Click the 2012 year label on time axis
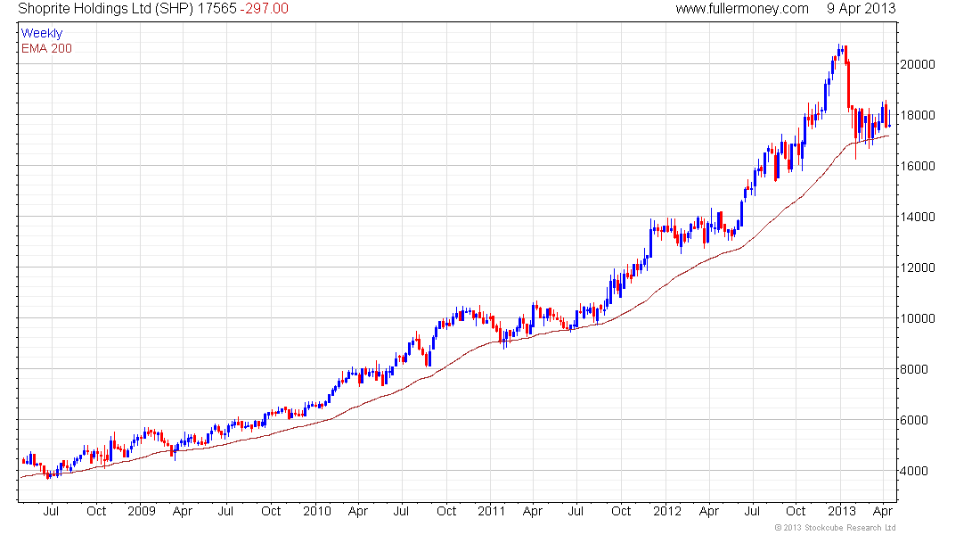980x535 pixels. click(x=667, y=511)
